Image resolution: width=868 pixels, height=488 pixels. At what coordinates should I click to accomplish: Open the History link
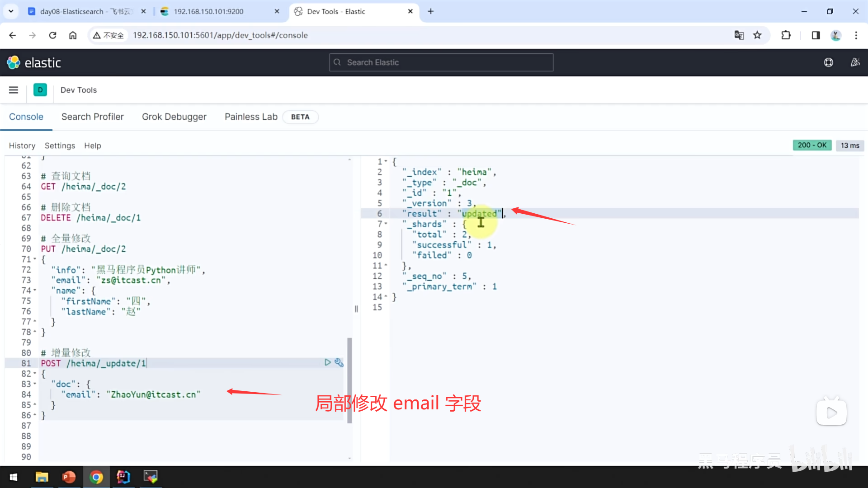point(22,145)
